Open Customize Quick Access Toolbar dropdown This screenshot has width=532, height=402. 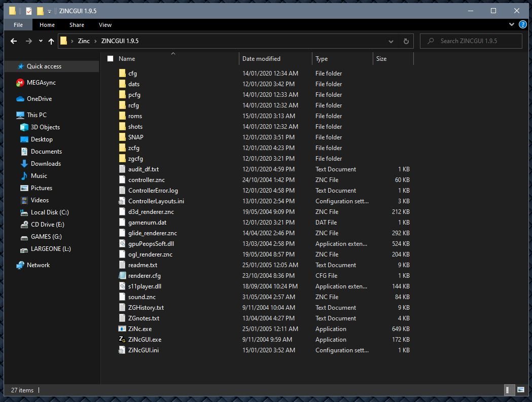pos(49,11)
